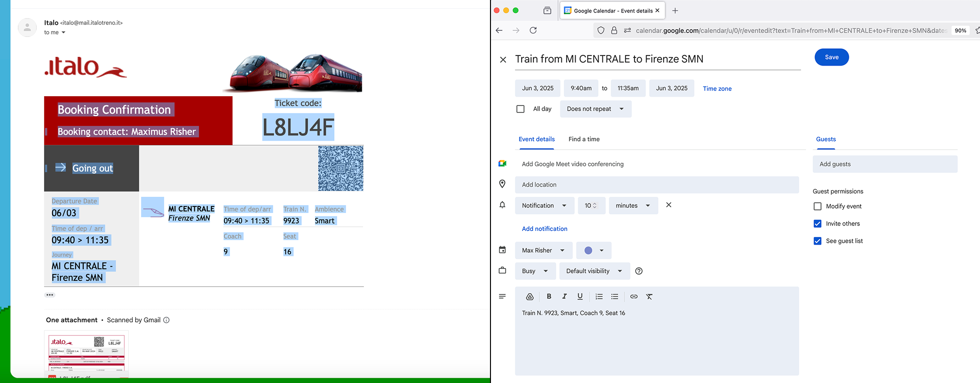This screenshot has height=383, width=980.
Task: Click end time 11:35am
Action: pos(628,88)
